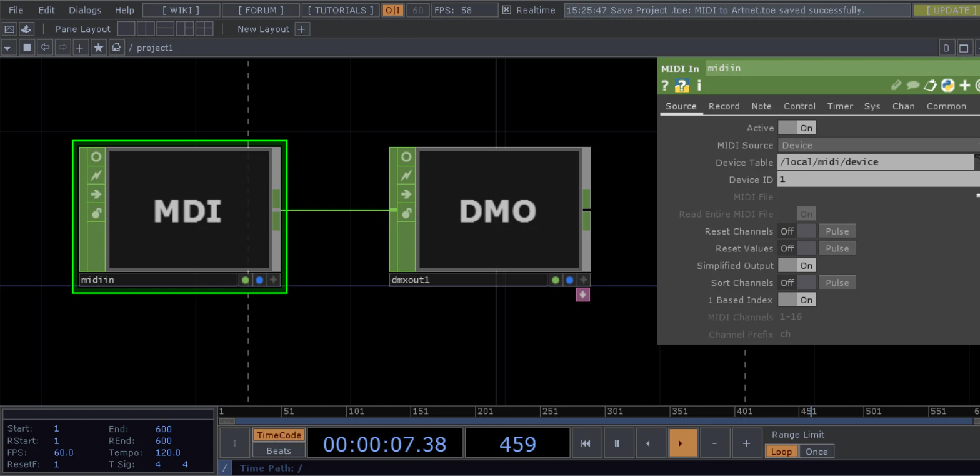Click the pink download arrow below dmxout1
This screenshot has height=476, width=980.
coord(582,294)
